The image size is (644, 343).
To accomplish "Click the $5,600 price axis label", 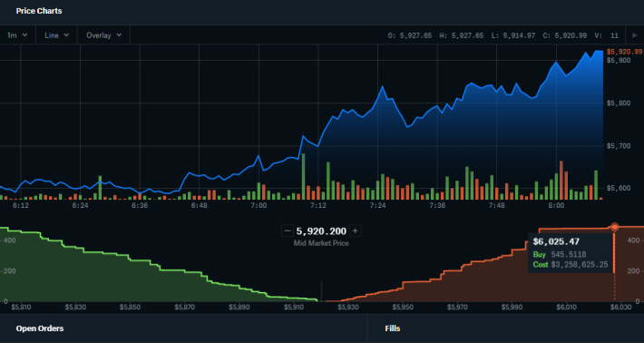I will [x=619, y=188].
